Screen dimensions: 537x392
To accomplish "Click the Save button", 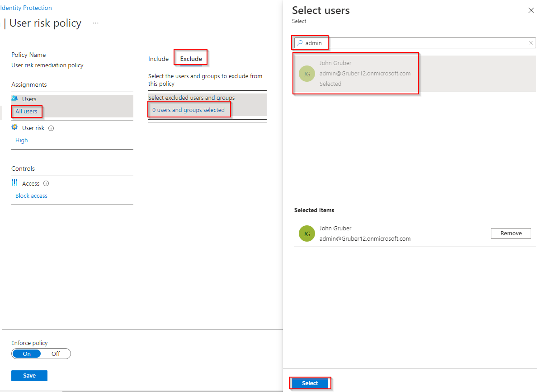I will pos(29,375).
